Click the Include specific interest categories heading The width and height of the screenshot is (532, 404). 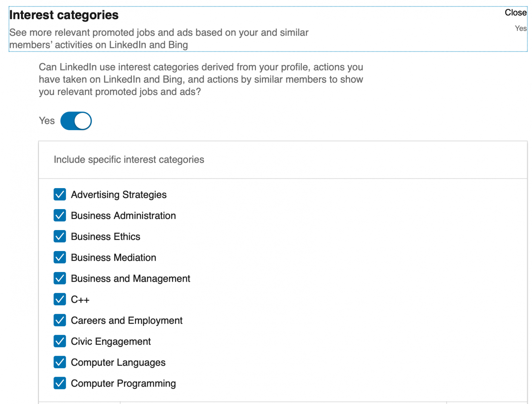[129, 160]
